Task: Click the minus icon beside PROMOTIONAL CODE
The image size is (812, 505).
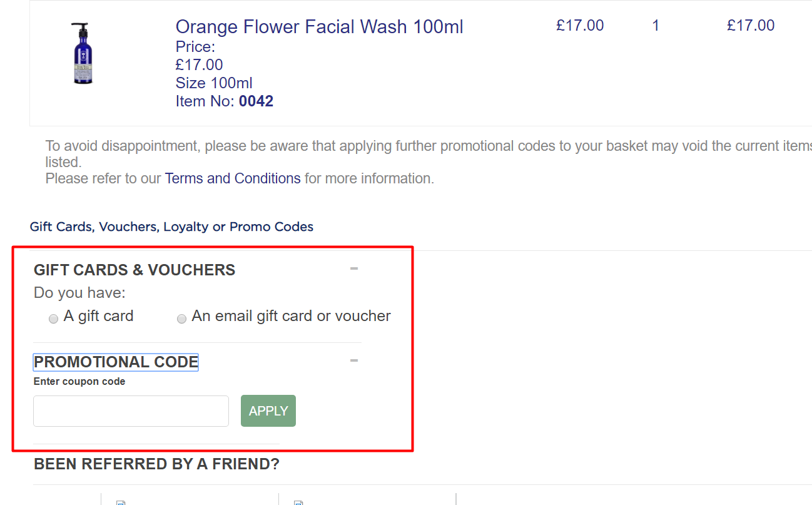Action: pos(353,360)
